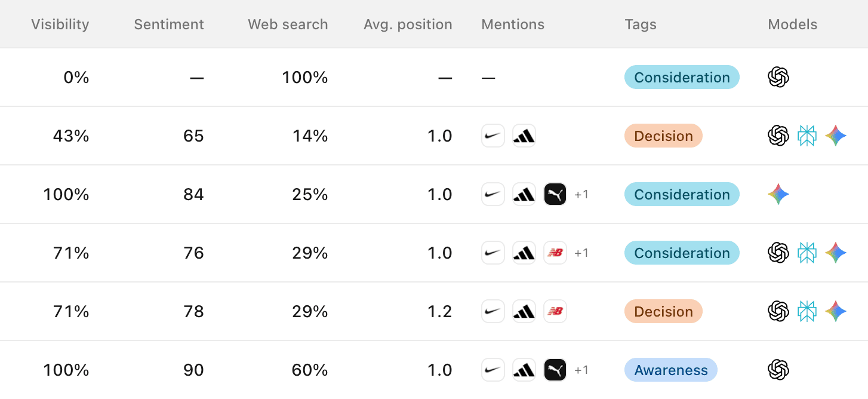Click the Gemini icon in the 78 sentiment row
868x399 pixels.
[836, 311]
